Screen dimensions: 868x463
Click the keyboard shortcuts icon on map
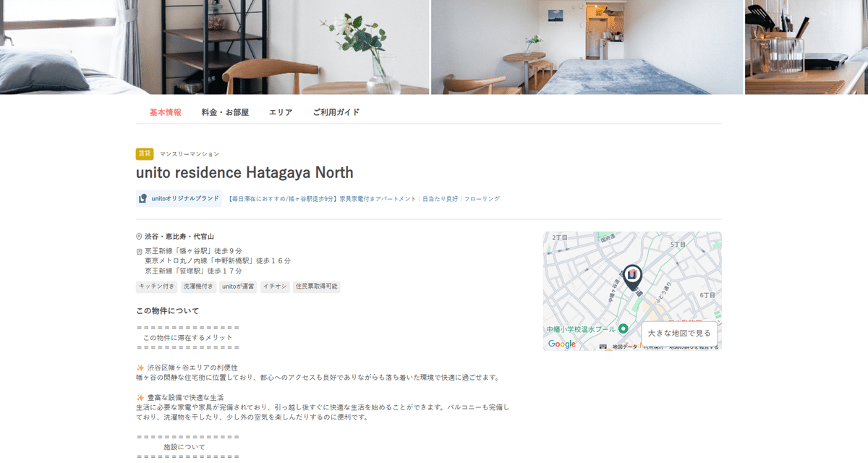pyautogui.click(x=603, y=347)
